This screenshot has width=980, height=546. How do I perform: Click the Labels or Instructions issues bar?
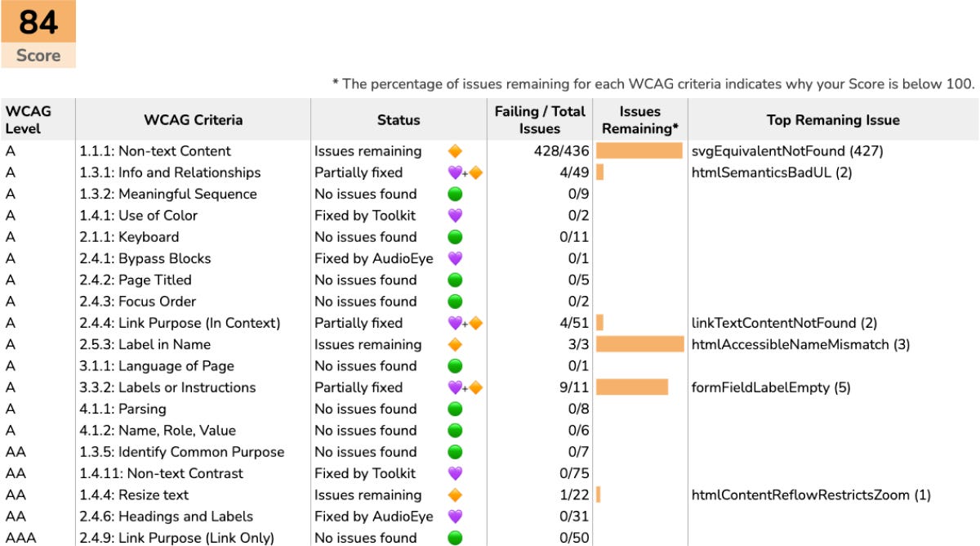[x=632, y=387]
